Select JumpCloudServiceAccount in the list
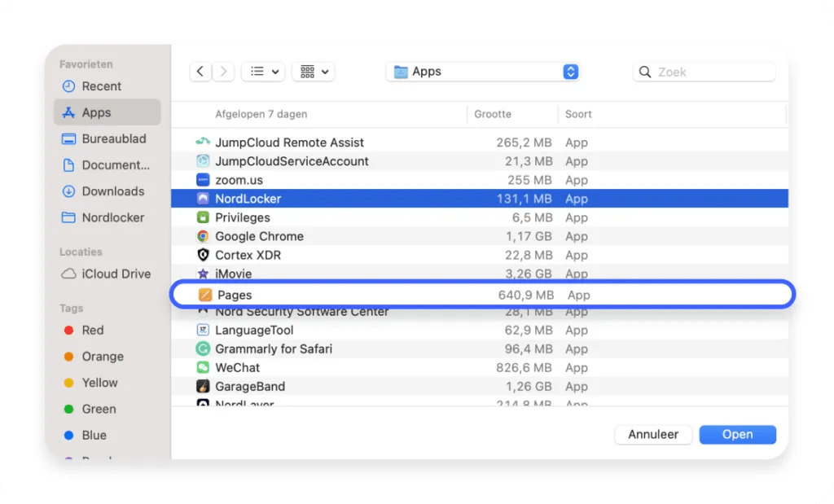 pos(480,161)
